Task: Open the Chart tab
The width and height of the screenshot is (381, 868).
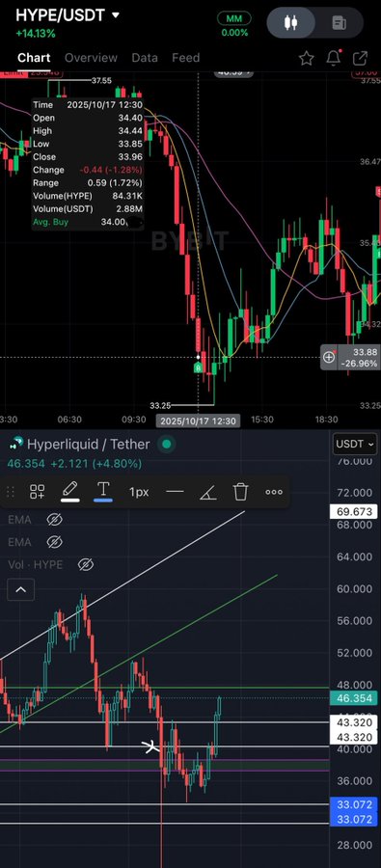Action: 34,58
